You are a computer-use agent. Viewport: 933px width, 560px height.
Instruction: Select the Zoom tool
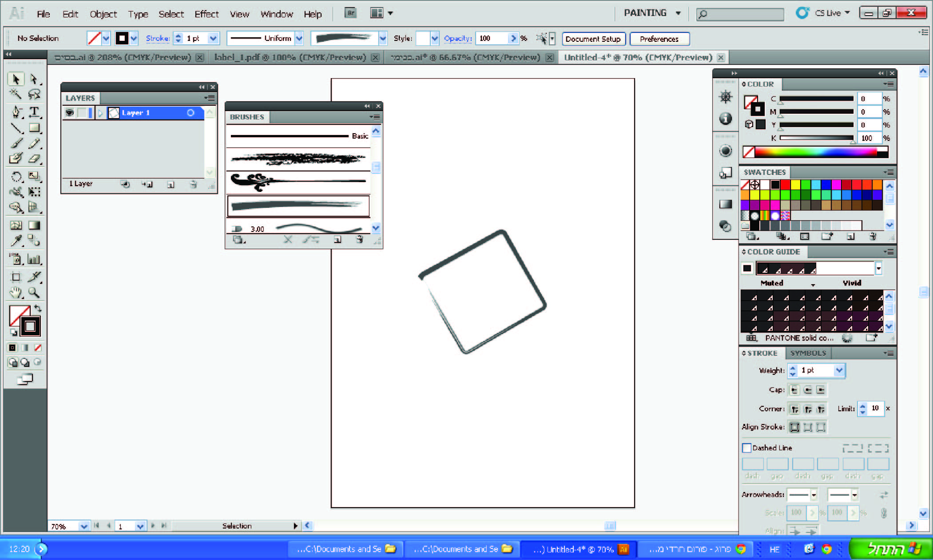pyautogui.click(x=34, y=292)
